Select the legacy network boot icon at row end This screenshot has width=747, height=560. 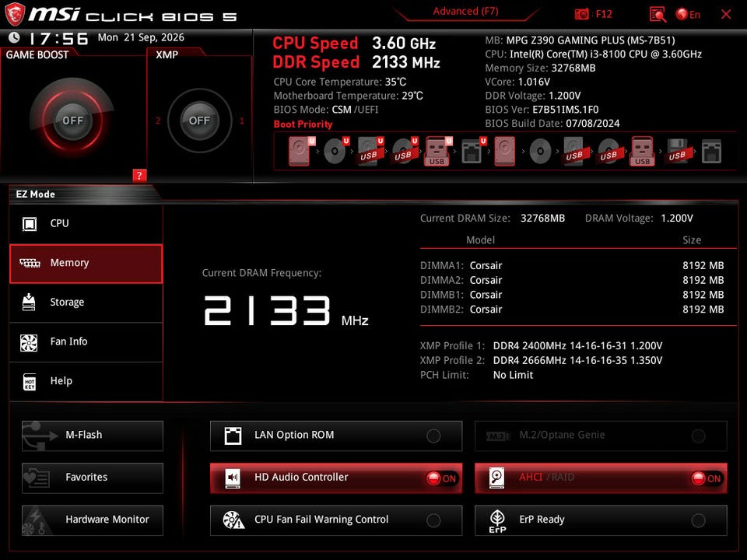point(711,152)
